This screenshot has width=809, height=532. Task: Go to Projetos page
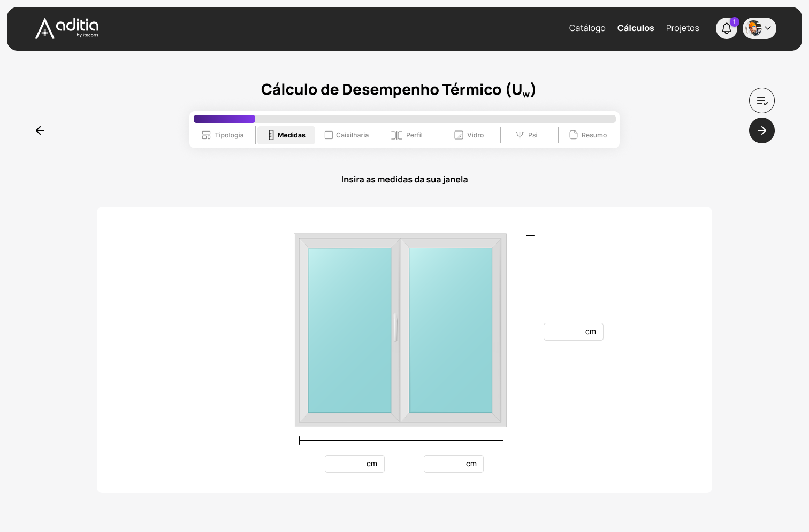682,28
